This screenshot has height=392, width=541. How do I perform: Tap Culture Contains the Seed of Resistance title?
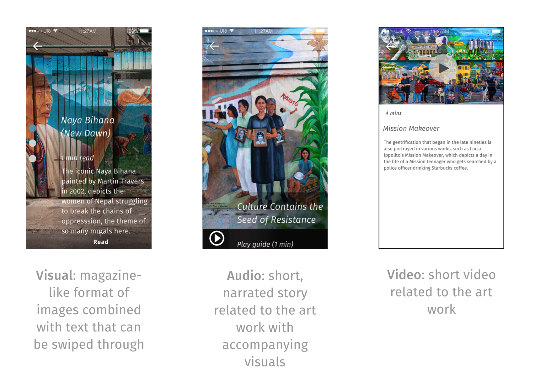coord(280,213)
